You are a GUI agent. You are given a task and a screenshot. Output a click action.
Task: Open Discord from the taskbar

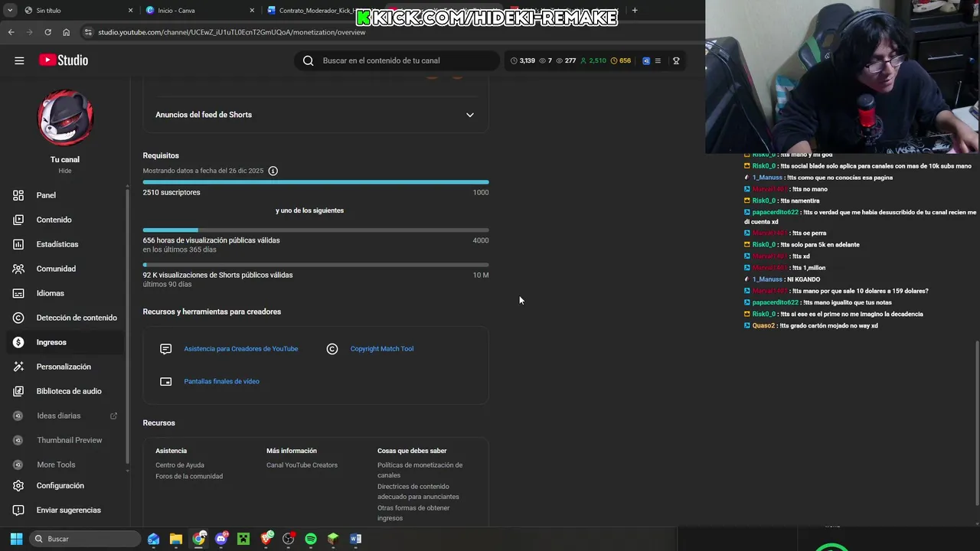point(221,539)
